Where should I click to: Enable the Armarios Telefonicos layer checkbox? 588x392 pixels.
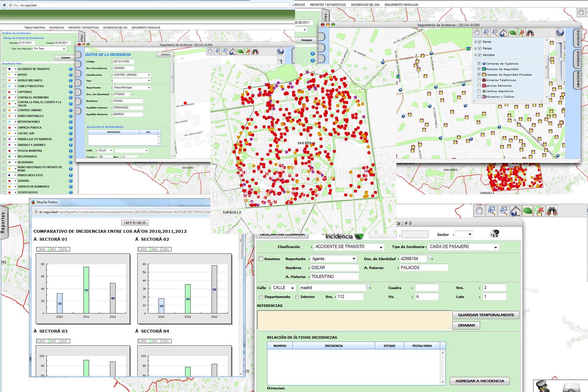coord(479,80)
